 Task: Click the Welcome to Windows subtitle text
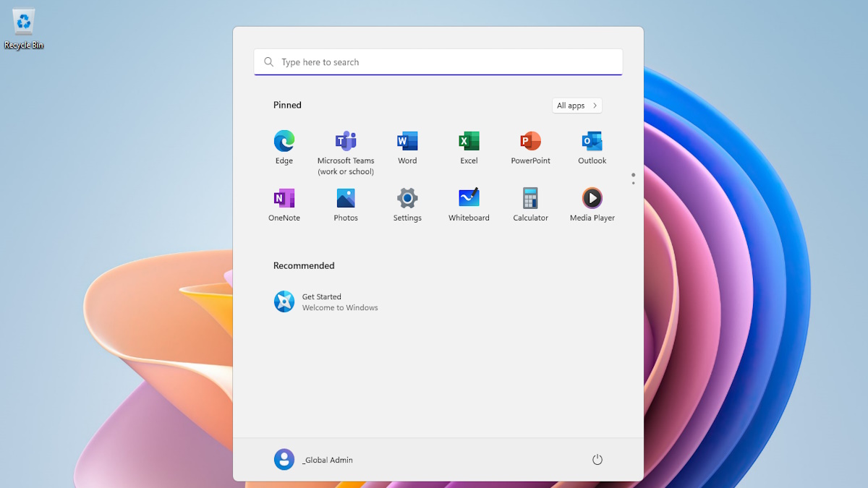[x=340, y=308]
